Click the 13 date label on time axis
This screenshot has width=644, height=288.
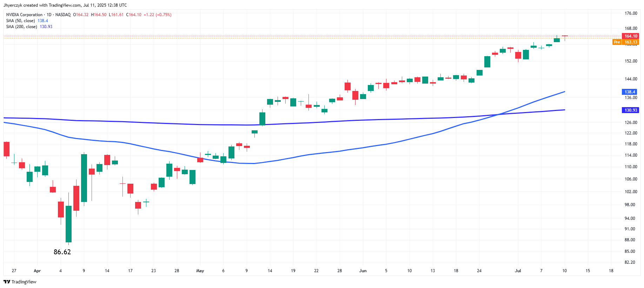(x=433, y=271)
